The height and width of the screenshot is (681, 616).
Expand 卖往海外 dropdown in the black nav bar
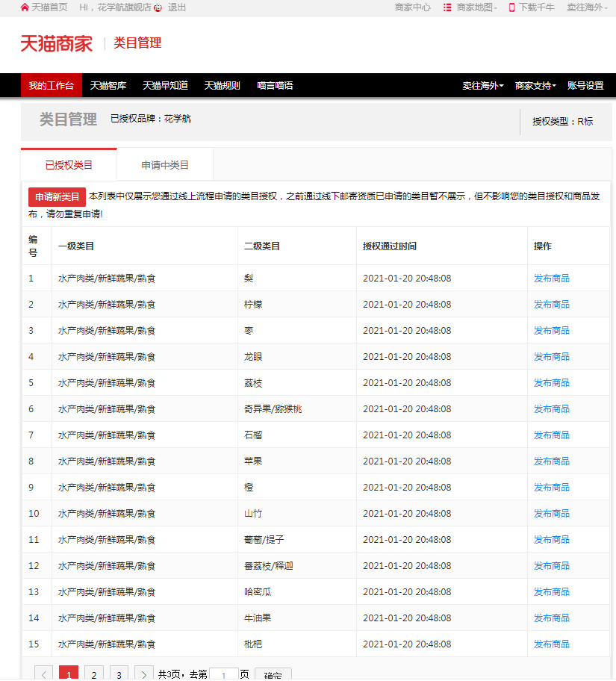coord(482,86)
